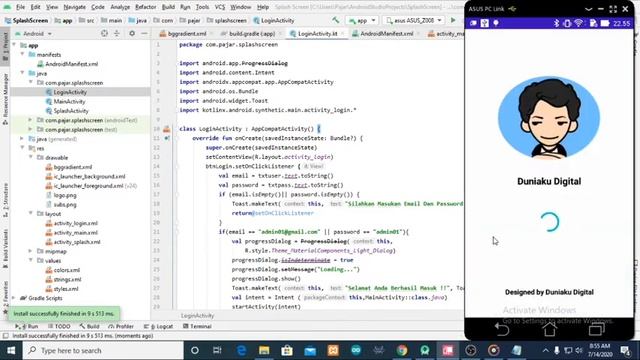Click the onCreate override gutter icon

click(x=167, y=138)
